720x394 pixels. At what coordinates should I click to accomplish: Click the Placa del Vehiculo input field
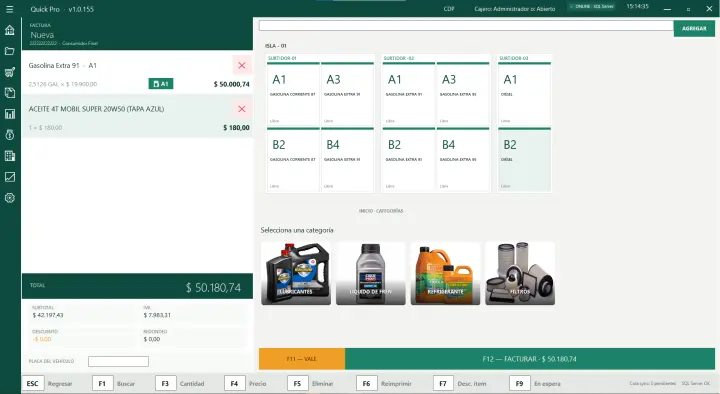coord(118,361)
